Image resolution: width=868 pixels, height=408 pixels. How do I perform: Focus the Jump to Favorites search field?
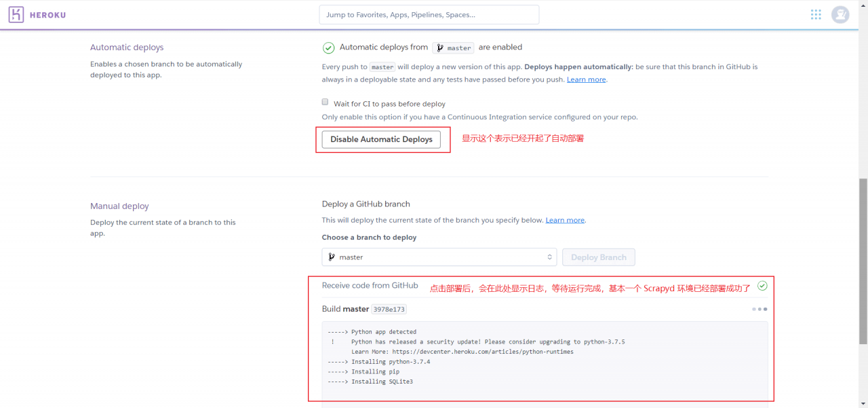point(429,15)
